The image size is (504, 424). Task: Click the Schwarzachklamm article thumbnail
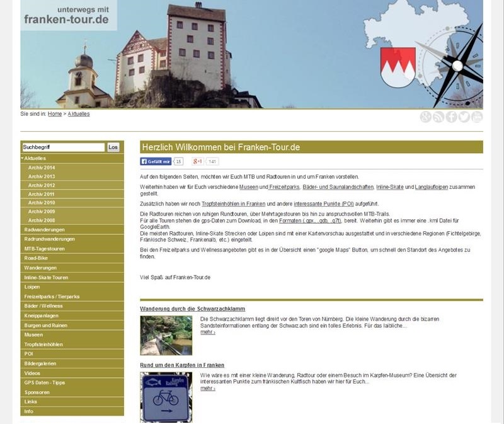166,335
